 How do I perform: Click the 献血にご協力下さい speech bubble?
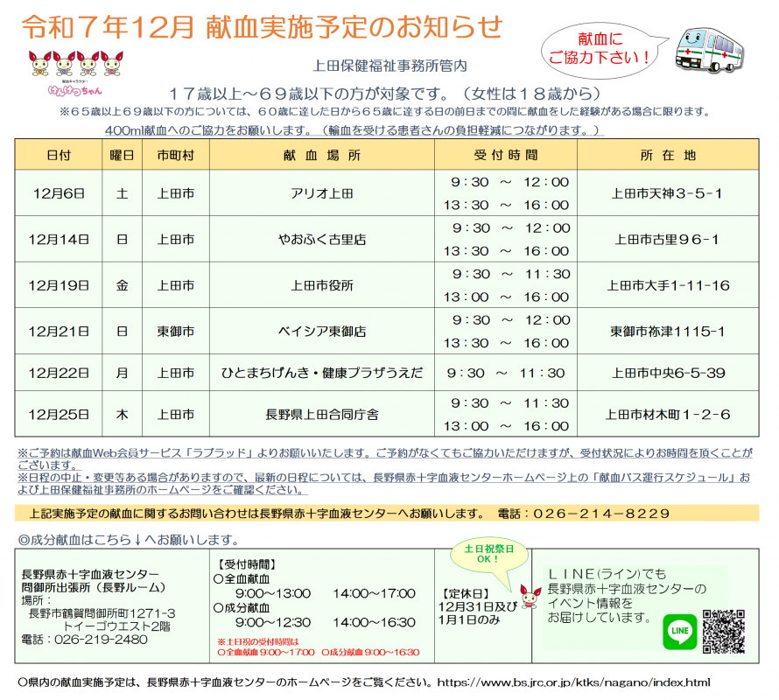[x=600, y=50]
